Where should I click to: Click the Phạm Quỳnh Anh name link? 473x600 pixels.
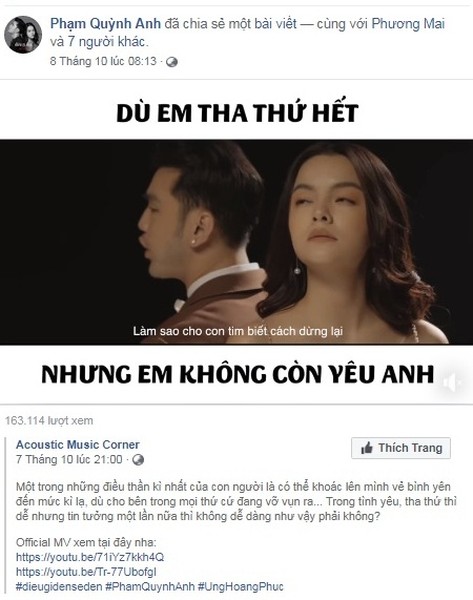[105, 24]
